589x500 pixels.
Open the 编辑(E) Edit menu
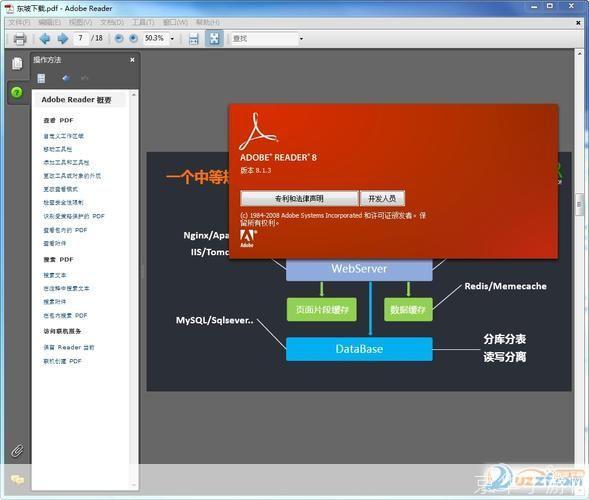(49, 23)
